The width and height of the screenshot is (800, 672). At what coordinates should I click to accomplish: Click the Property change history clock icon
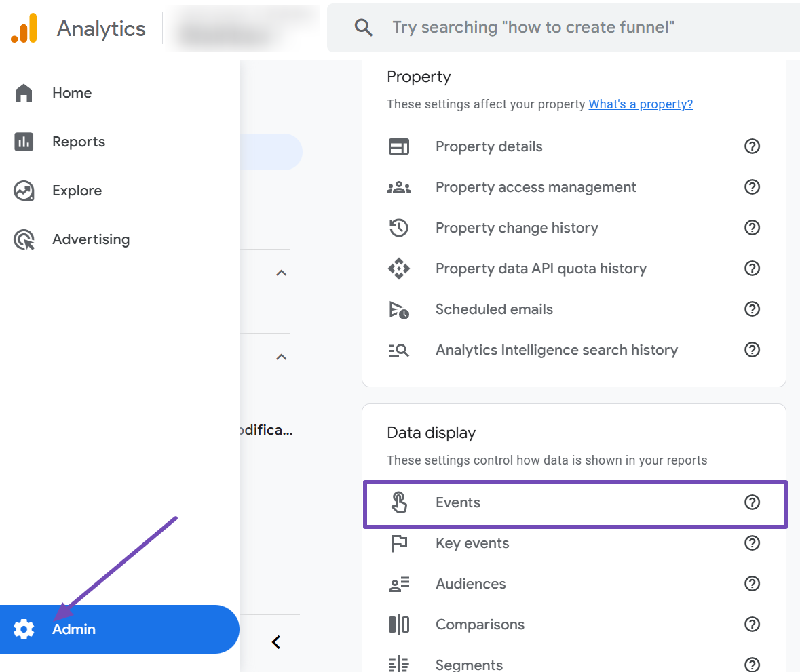coord(399,228)
